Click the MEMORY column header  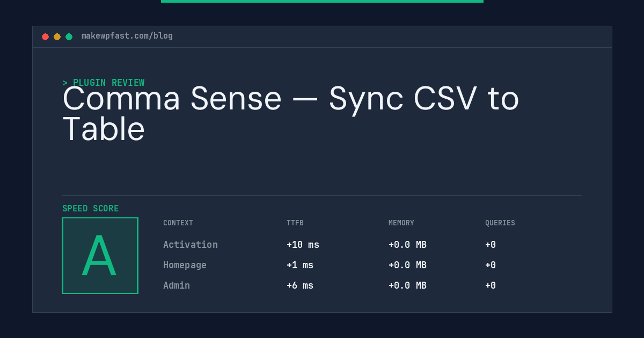click(401, 223)
